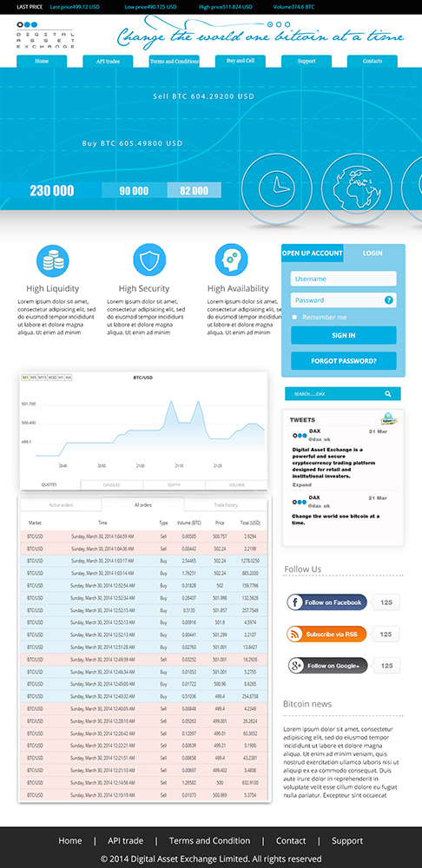Open the footer Home link
The height and width of the screenshot is (868, 422).
tap(70, 840)
